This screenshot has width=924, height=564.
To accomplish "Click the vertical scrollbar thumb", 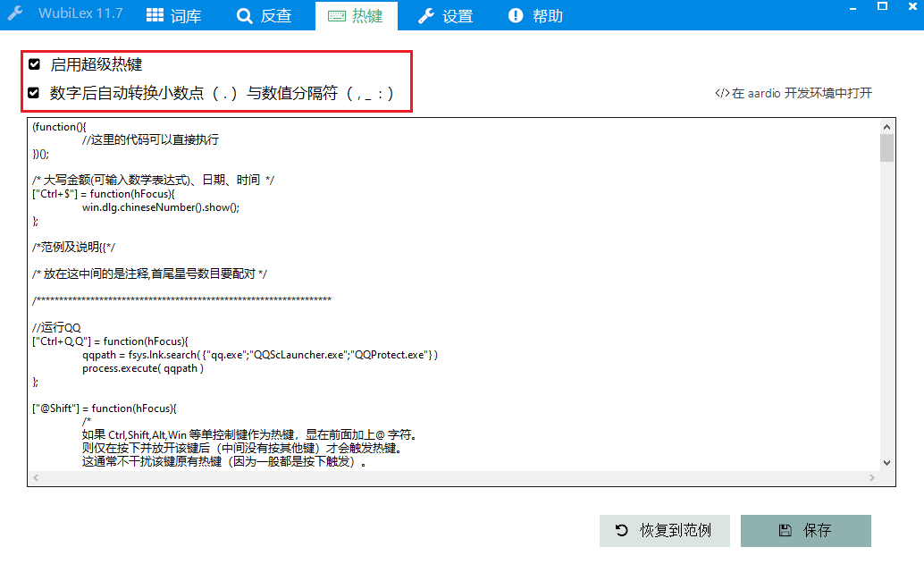I will [886, 147].
